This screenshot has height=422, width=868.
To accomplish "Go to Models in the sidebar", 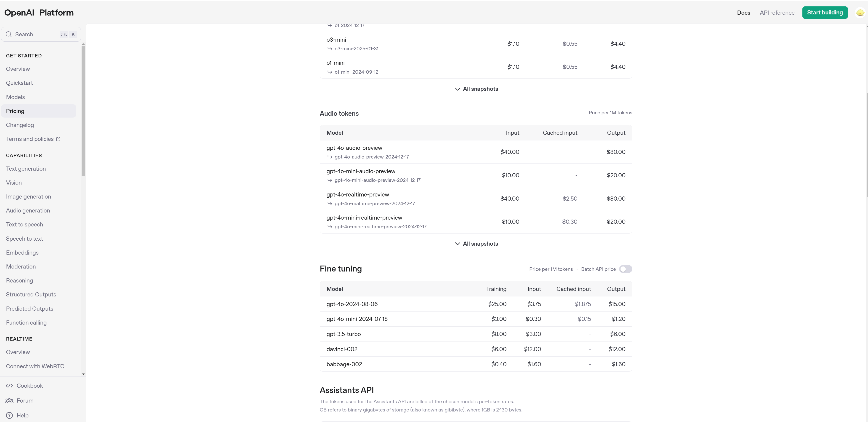I will click(x=16, y=97).
